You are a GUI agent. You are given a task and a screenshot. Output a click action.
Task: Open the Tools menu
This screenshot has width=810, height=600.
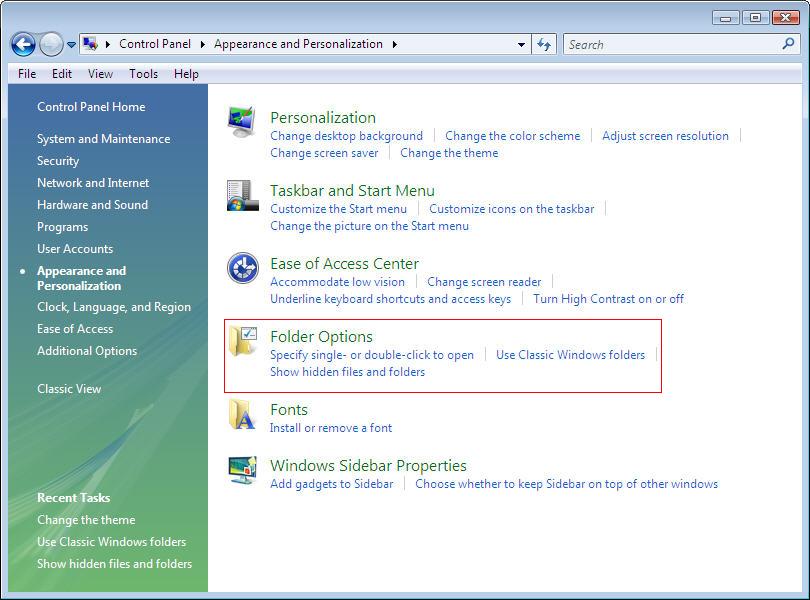(144, 74)
